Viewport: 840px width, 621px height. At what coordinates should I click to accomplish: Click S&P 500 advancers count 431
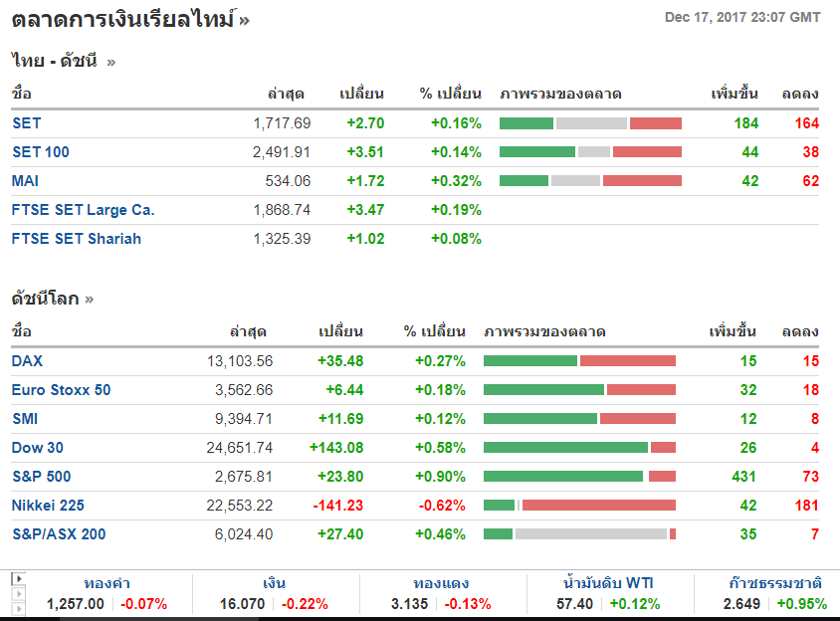[744, 477]
